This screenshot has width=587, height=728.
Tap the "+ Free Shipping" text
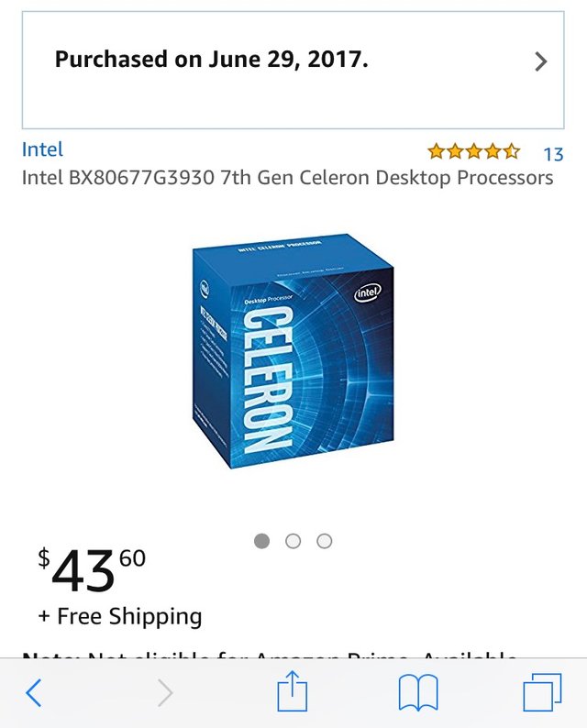(x=120, y=616)
